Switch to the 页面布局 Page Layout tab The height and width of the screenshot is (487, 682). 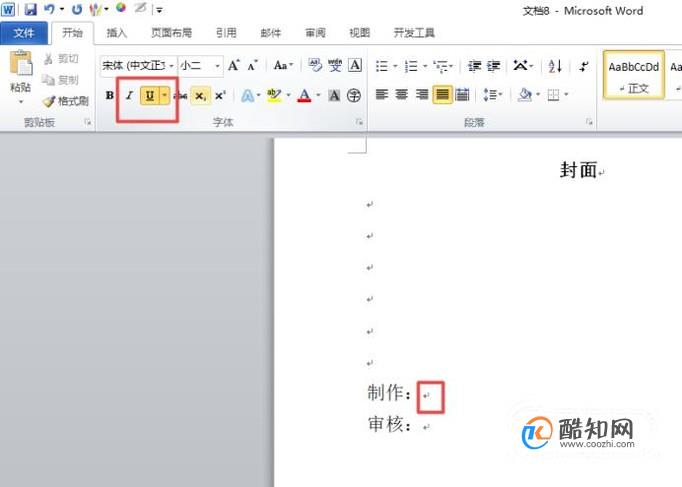pyautogui.click(x=171, y=33)
